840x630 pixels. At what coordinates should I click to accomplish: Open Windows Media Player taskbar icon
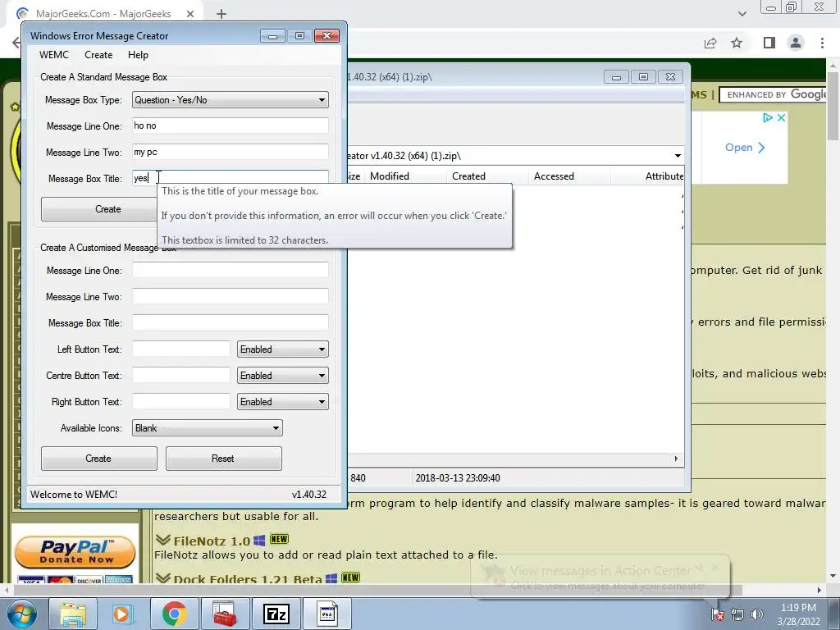(123, 614)
